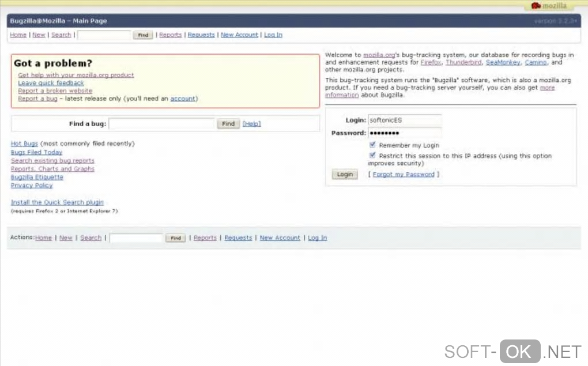The height and width of the screenshot is (366, 588).
Task: Open mozilla.org link in welcome text
Action: pos(379,55)
